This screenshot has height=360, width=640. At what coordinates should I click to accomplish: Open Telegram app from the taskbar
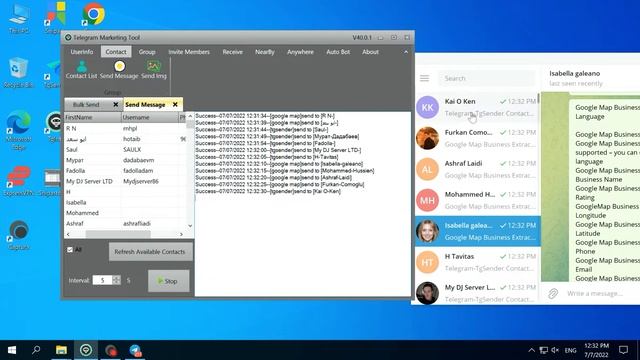[135, 350]
